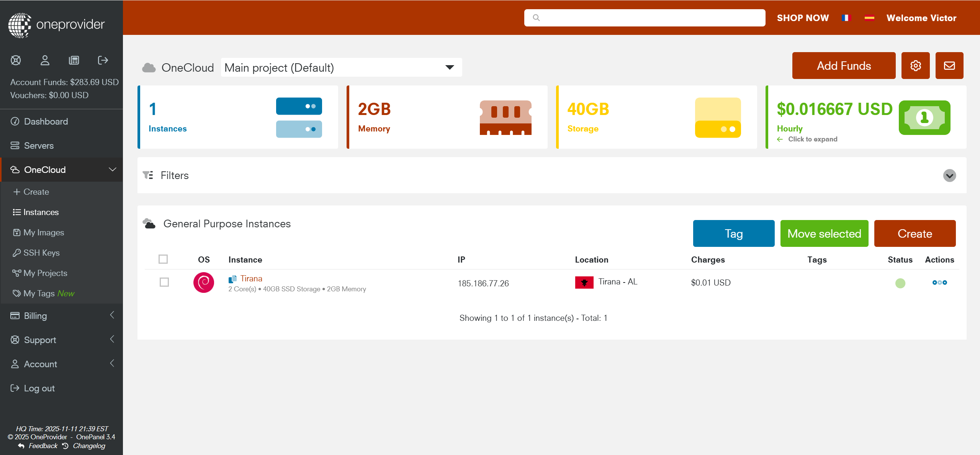980x455 pixels.
Task: Click the blue servers icon on Instances card
Action: pyautogui.click(x=299, y=118)
